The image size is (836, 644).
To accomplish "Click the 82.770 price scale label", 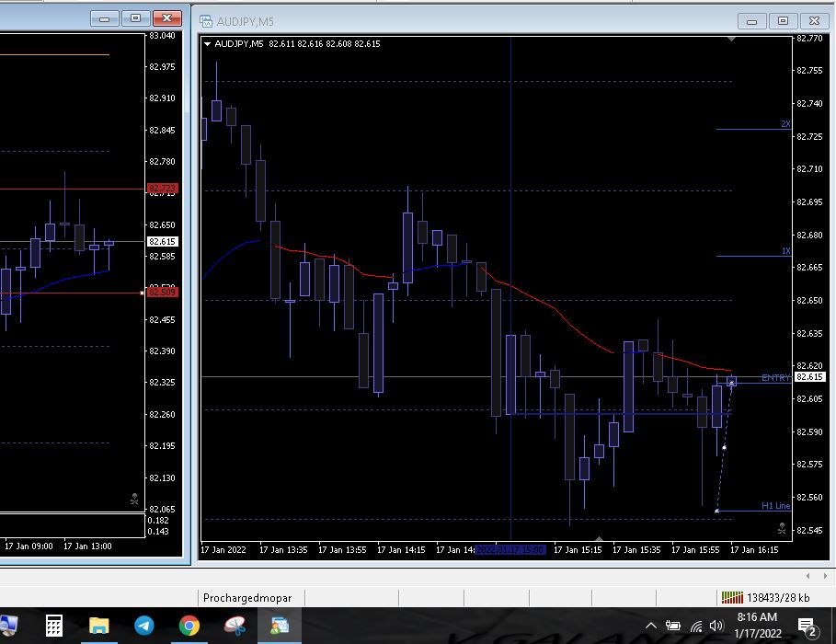I will pos(809,38).
